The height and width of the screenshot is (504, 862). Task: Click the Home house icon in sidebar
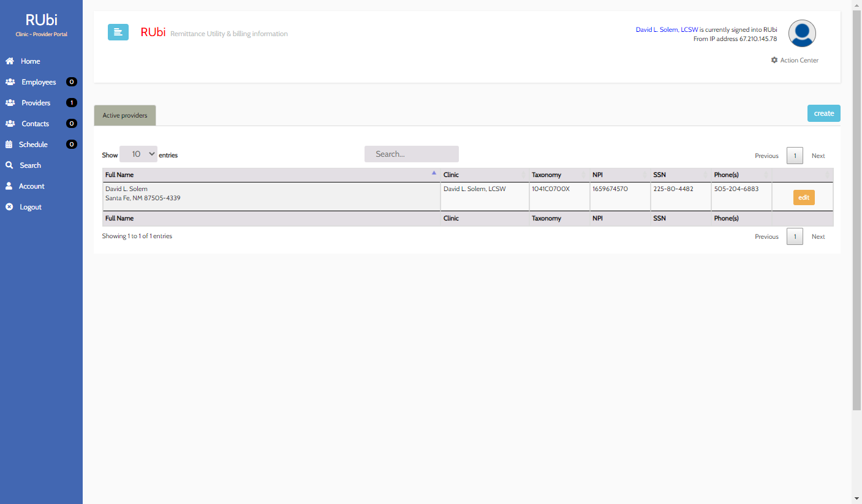pos(10,61)
